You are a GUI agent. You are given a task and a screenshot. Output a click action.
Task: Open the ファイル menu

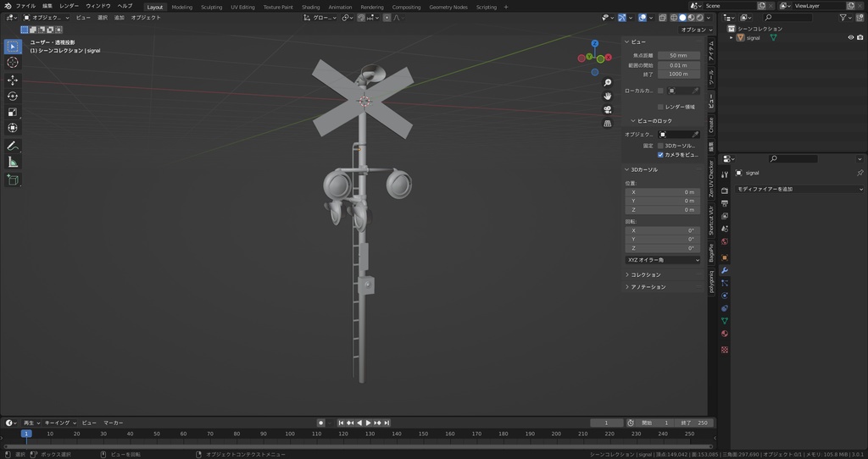coord(25,6)
